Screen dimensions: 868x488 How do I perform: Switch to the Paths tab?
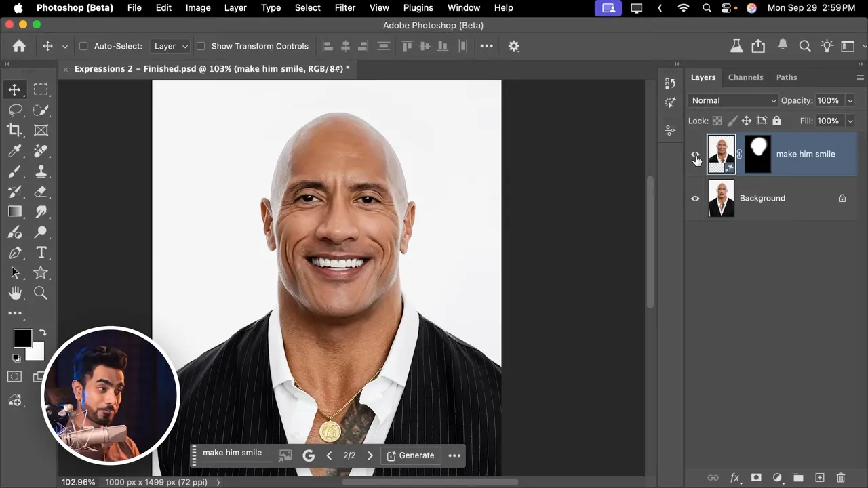pos(787,77)
